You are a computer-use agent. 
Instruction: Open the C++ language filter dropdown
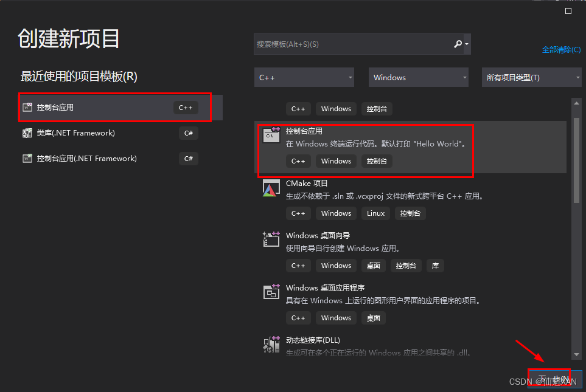click(x=304, y=77)
